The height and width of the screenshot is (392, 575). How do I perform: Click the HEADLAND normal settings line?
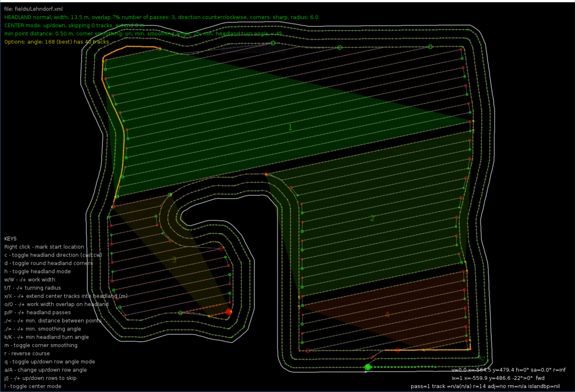click(161, 17)
